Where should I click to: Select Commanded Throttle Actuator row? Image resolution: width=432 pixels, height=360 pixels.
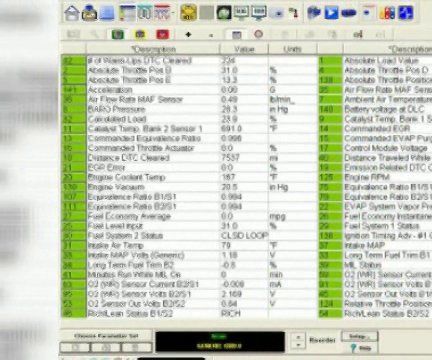coord(189,148)
